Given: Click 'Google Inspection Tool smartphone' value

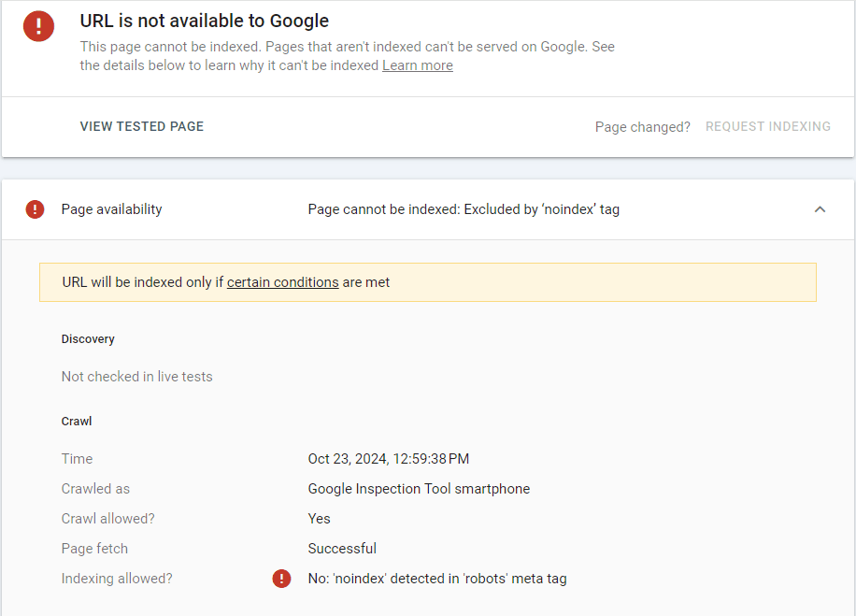Looking at the screenshot, I should pyautogui.click(x=419, y=489).
